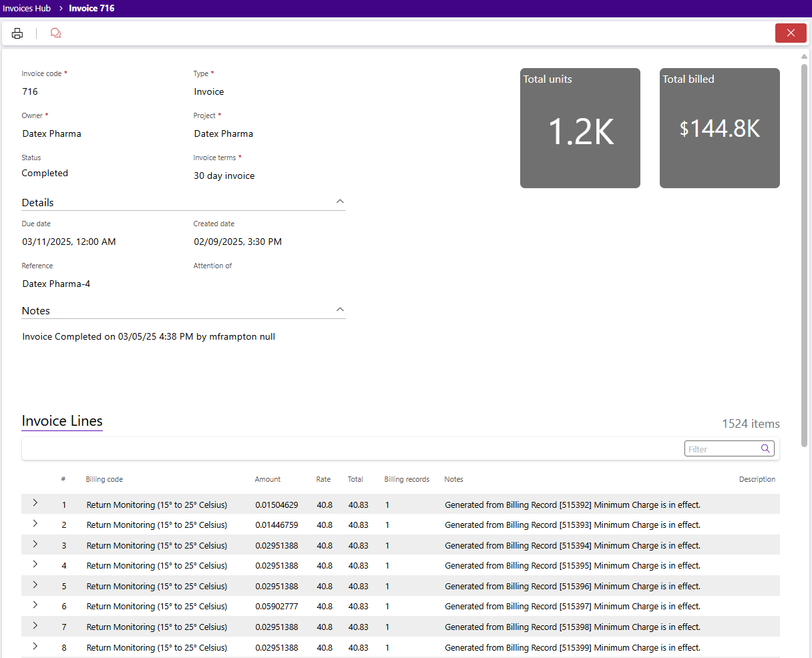Image resolution: width=812 pixels, height=658 pixels.
Task: Collapse the Notes section chevron
Action: click(340, 310)
